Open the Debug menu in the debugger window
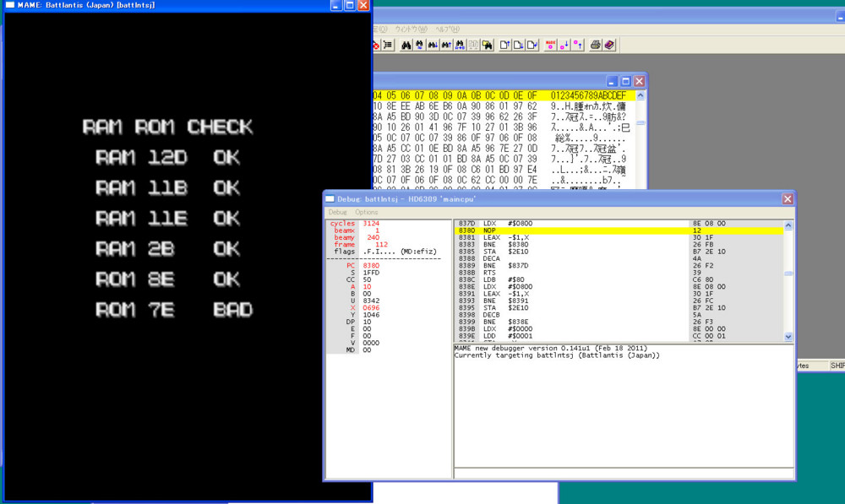Screen dimensions: 845x504 point(337,212)
